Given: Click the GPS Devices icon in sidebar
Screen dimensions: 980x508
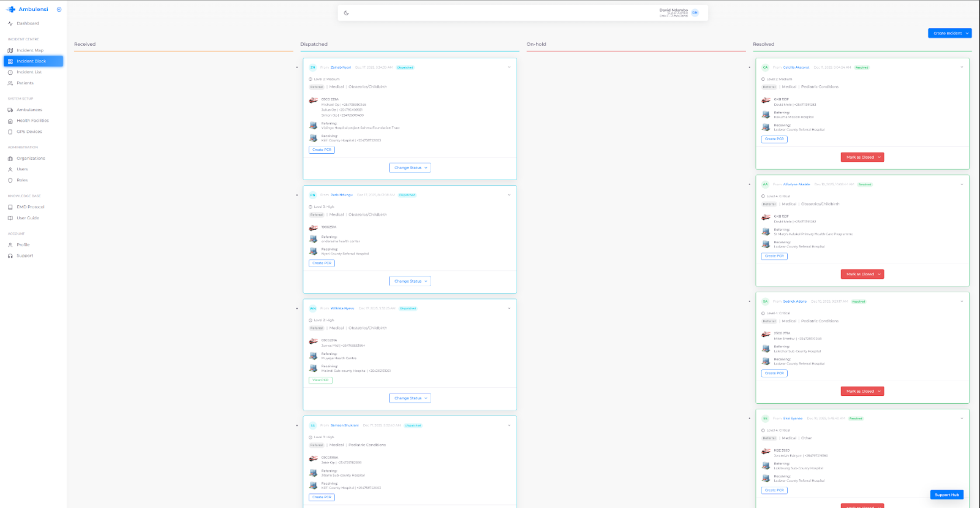Looking at the screenshot, I should (10, 132).
